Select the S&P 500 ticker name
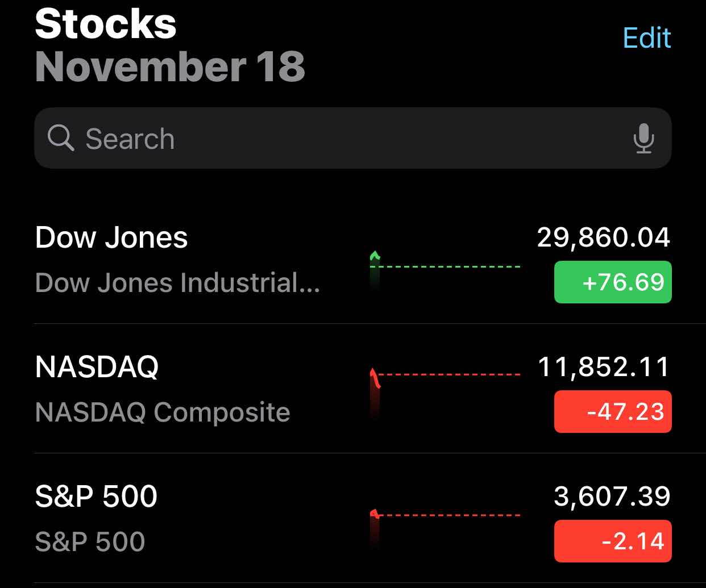Viewport: 706px width, 588px height. [x=96, y=497]
